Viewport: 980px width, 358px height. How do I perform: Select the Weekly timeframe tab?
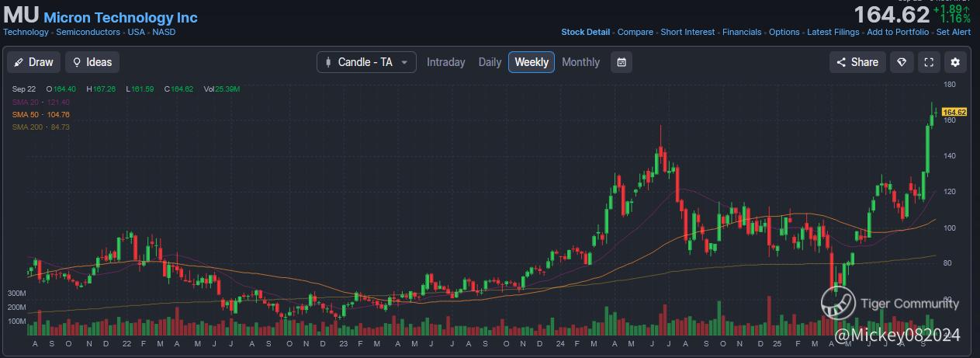pos(532,62)
